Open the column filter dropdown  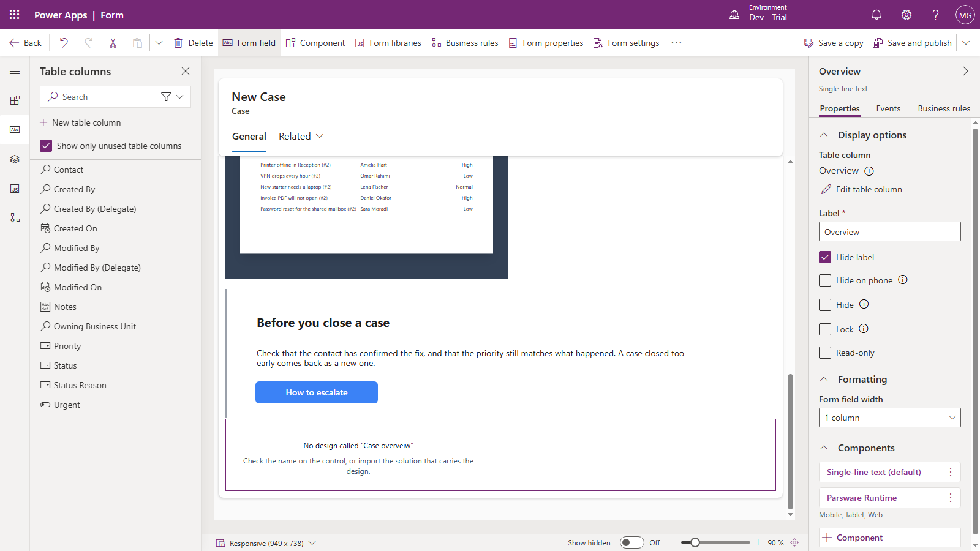tap(172, 97)
